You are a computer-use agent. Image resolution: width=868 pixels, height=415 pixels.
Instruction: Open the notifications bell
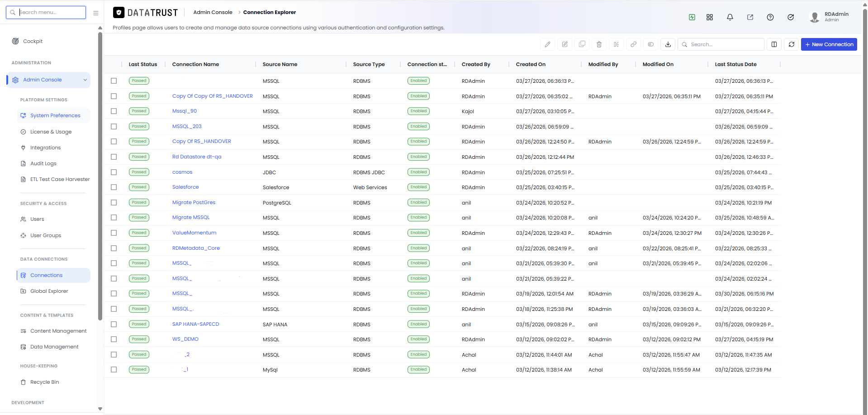pos(730,17)
